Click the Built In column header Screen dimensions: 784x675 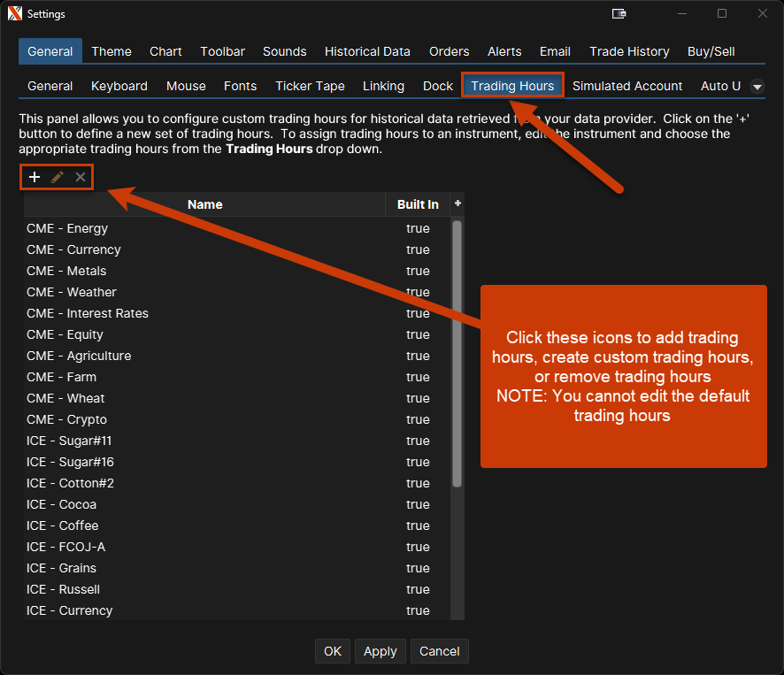coord(418,204)
